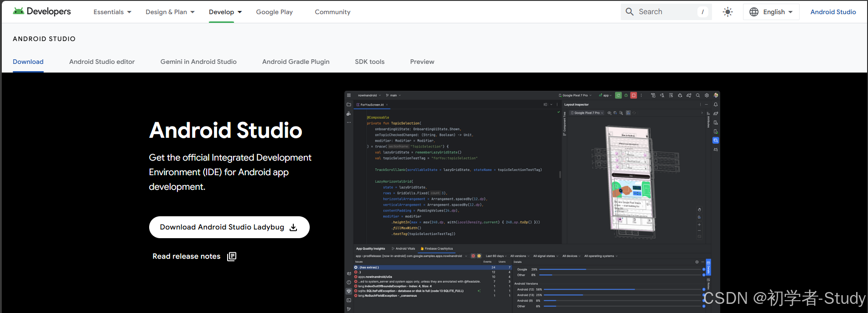Open the English language dropdown
The image size is (868, 313).
pos(771,12)
